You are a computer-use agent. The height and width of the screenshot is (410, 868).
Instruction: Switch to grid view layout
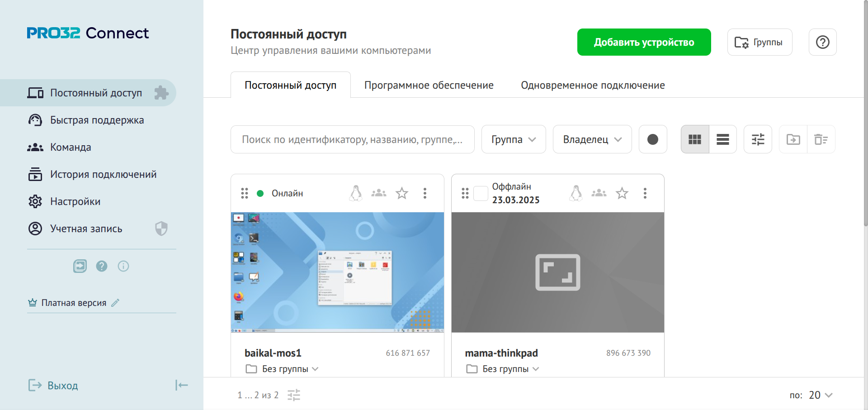click(694, 139)
